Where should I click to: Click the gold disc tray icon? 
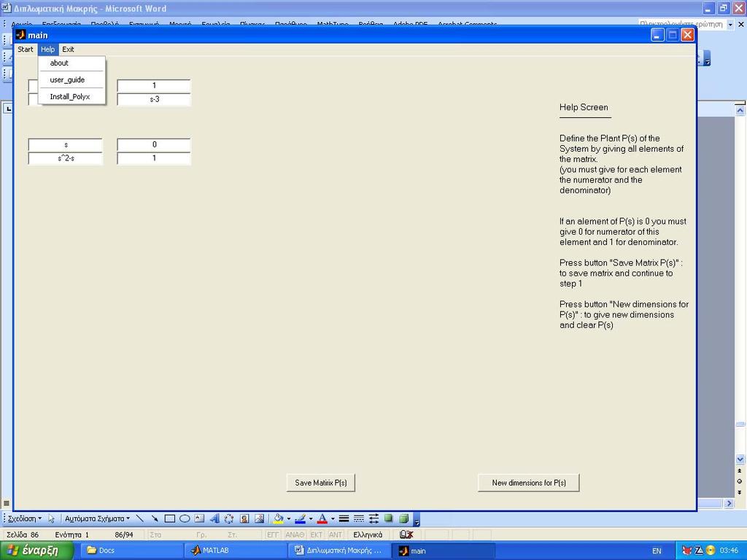pyautogui.click(x=710, y=551)
